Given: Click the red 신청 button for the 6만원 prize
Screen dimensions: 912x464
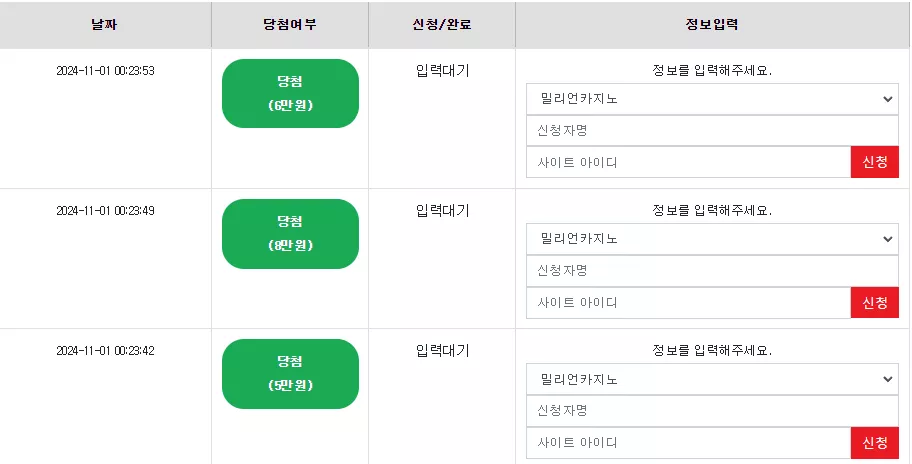Looking at the screenshot, I should [x=875, y=162].
